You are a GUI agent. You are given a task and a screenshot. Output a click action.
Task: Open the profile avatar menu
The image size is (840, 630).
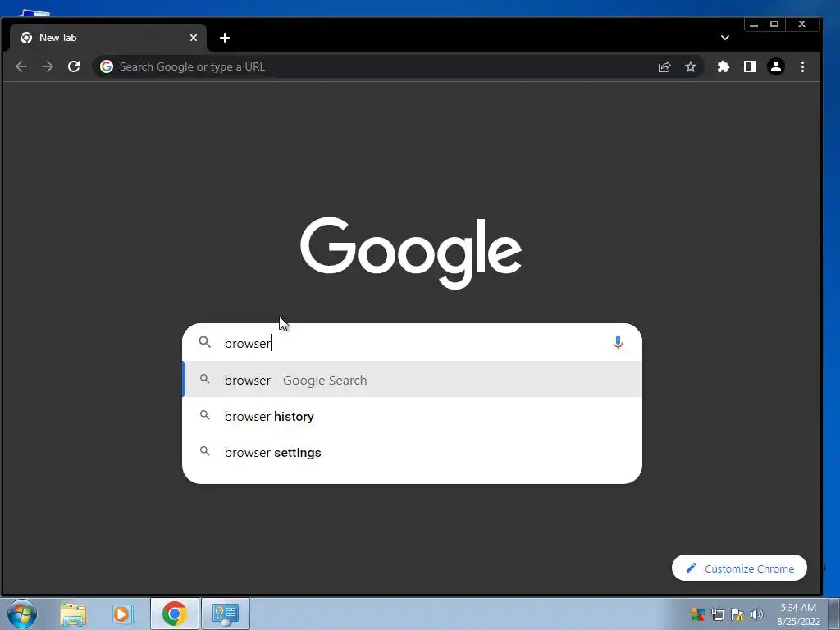tap(776, 66)
